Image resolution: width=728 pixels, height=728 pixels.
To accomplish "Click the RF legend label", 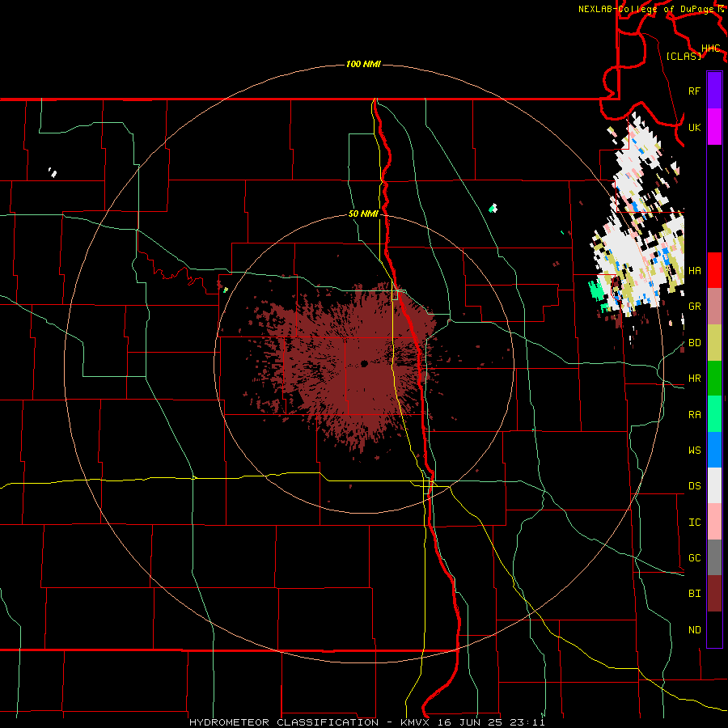I will click(x=694, y=91).
